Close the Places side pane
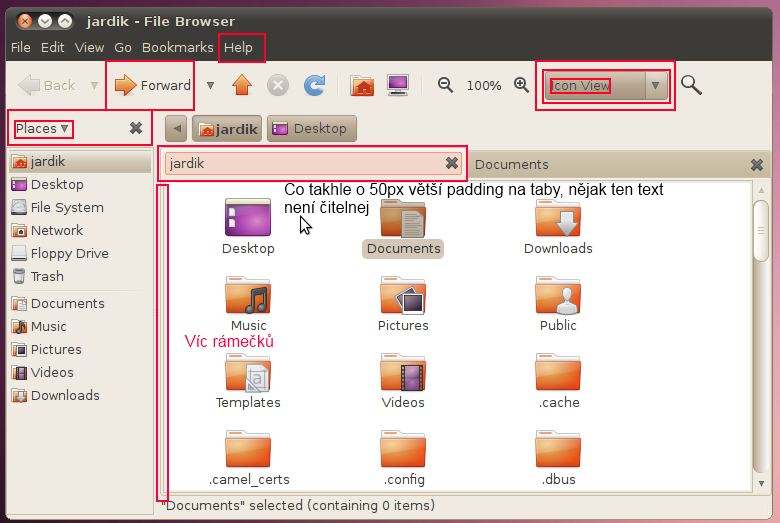The height and width of the screenshot is (523, 780). pyautogui.click(x=136, y=128)
